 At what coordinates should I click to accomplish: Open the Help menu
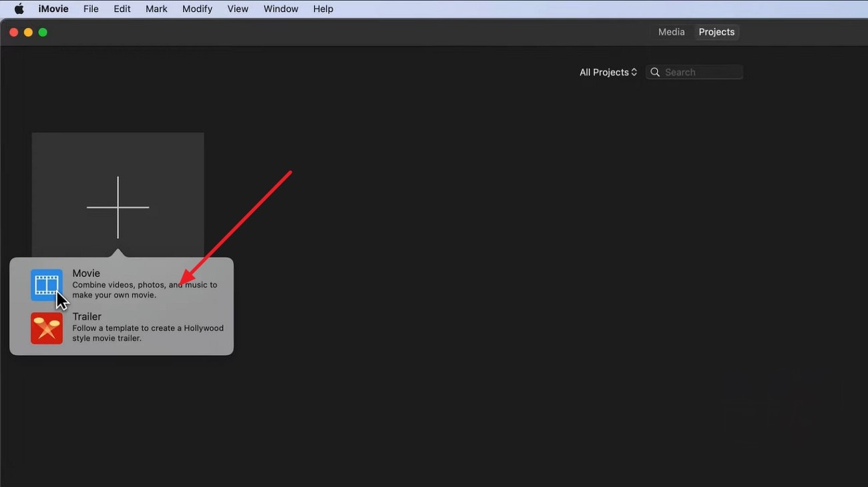(323, 9)
